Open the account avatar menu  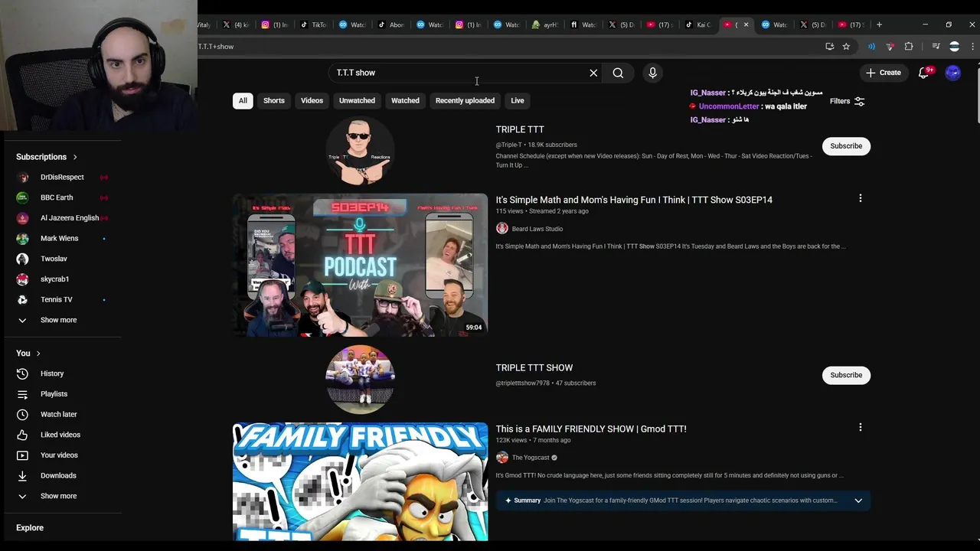[952, 72]
